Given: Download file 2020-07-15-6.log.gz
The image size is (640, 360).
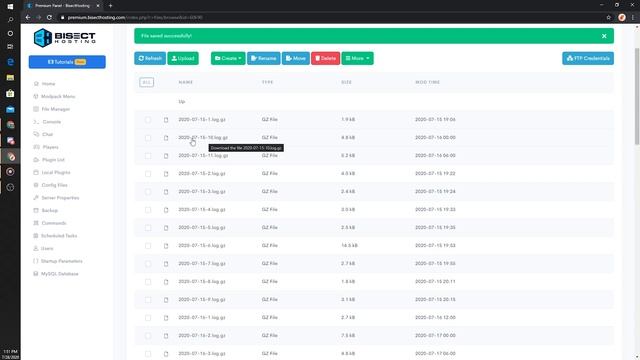Looking at the screenshot, I should tap(202, 245).
